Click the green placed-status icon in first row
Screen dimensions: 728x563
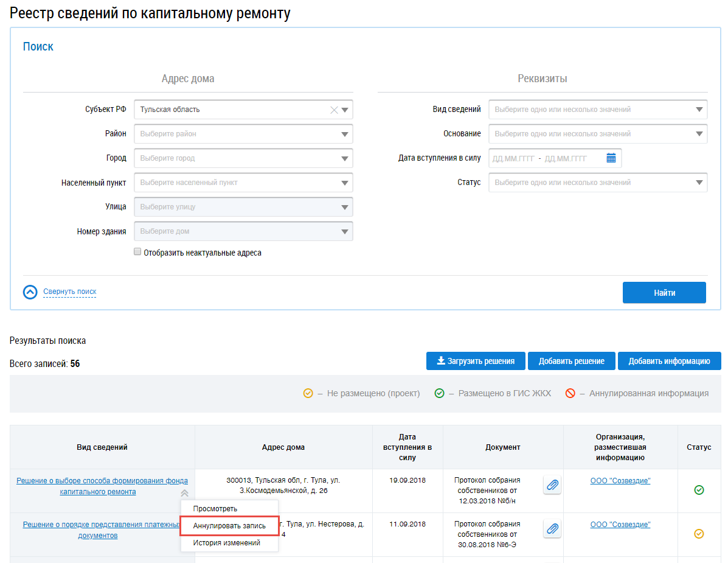coord(699,490)
